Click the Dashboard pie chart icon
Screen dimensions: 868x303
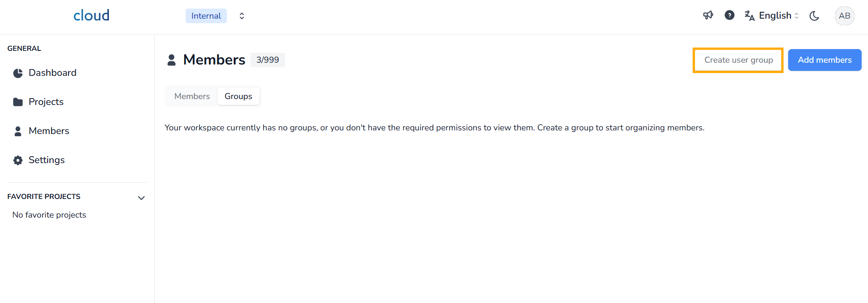(x=18, y=73)
